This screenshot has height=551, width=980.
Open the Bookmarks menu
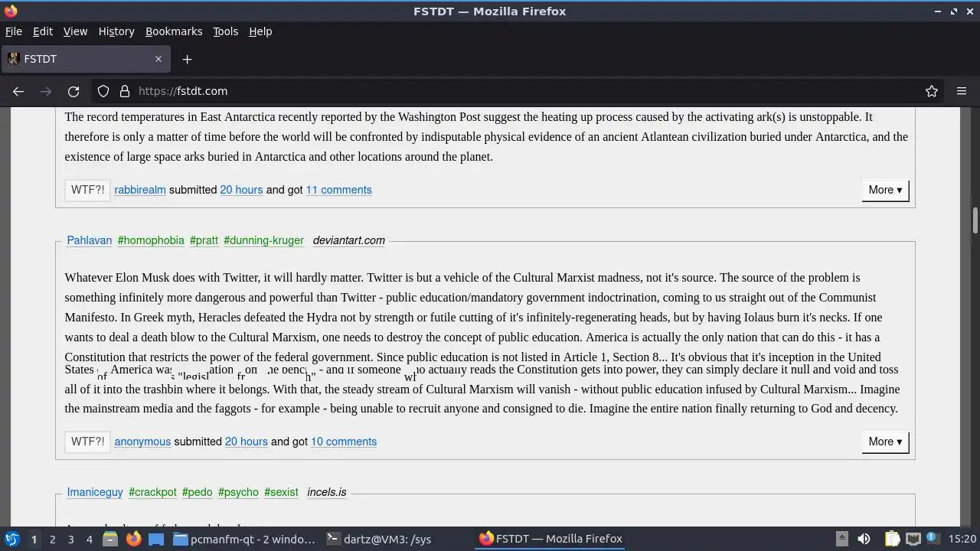(x=174, y=31)
